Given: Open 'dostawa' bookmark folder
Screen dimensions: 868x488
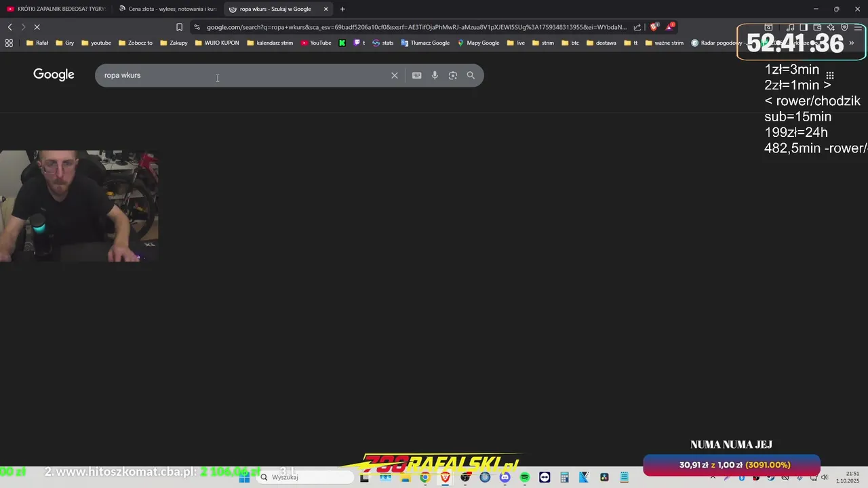Looking at the screenshot, I should click(x=601, y=43).
